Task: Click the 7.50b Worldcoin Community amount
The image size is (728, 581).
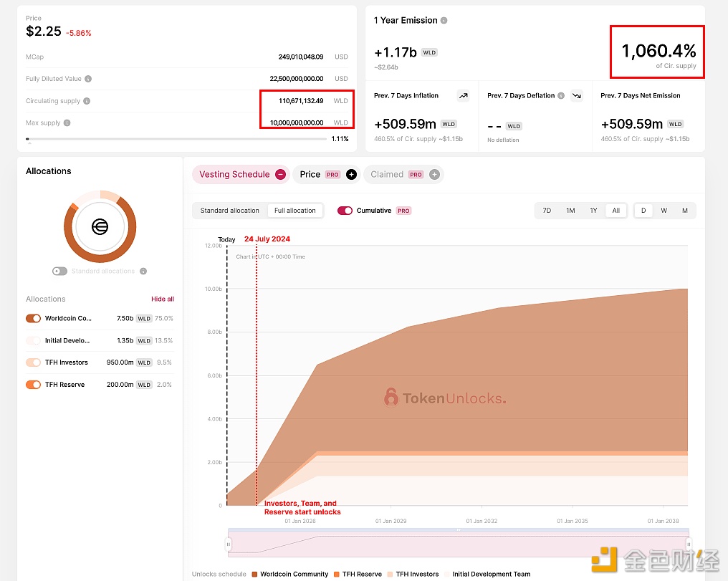Action: 125,318
